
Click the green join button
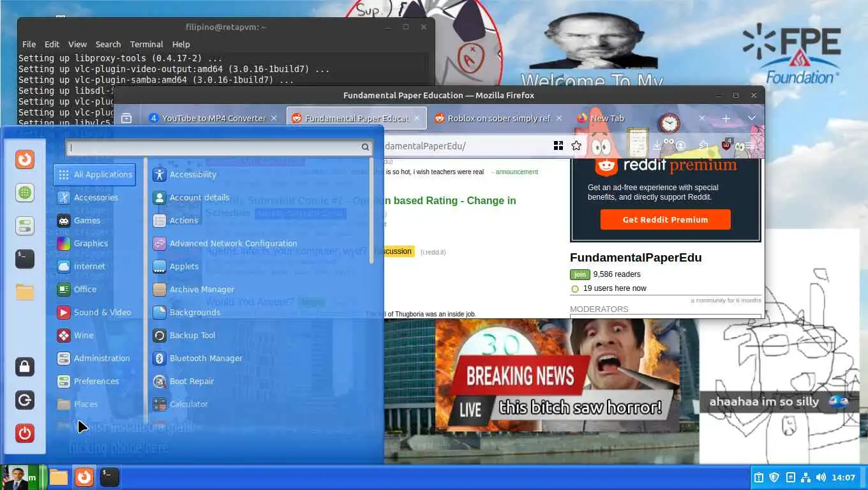click(x=580, y=274)
